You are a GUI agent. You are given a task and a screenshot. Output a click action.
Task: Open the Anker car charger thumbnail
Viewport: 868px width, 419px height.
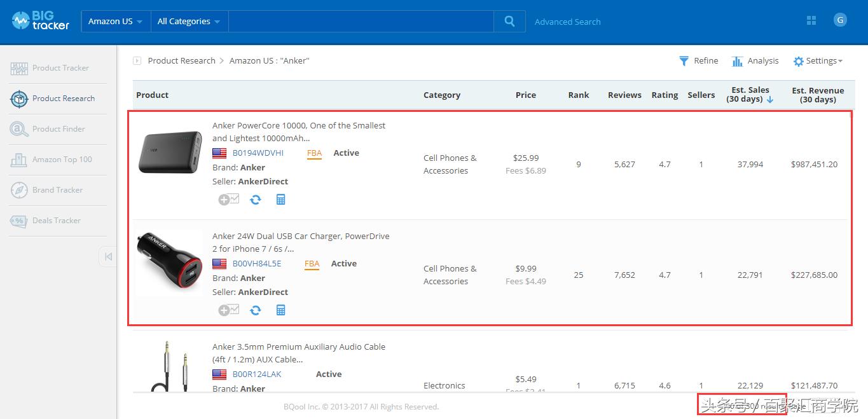[x=170, y=263]
